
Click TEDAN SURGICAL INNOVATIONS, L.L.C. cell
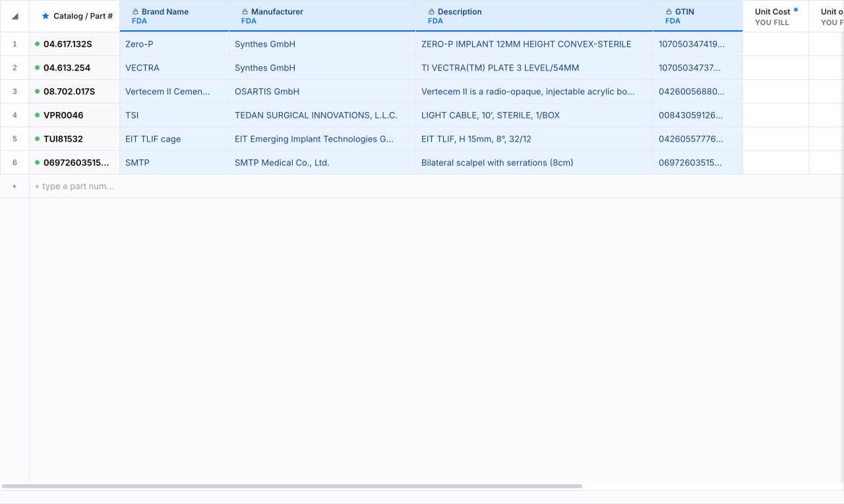pos(322,115)
